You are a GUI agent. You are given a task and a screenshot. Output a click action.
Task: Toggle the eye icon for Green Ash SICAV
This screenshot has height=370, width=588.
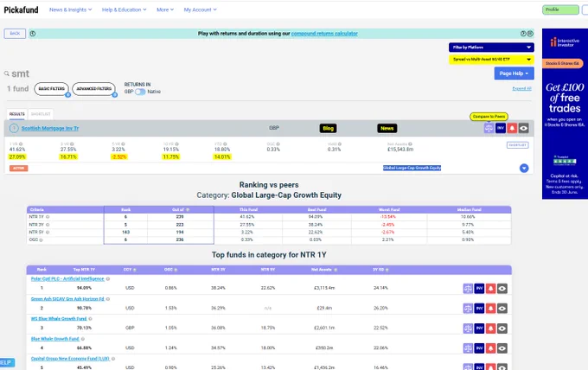click(x=502, y=308)
